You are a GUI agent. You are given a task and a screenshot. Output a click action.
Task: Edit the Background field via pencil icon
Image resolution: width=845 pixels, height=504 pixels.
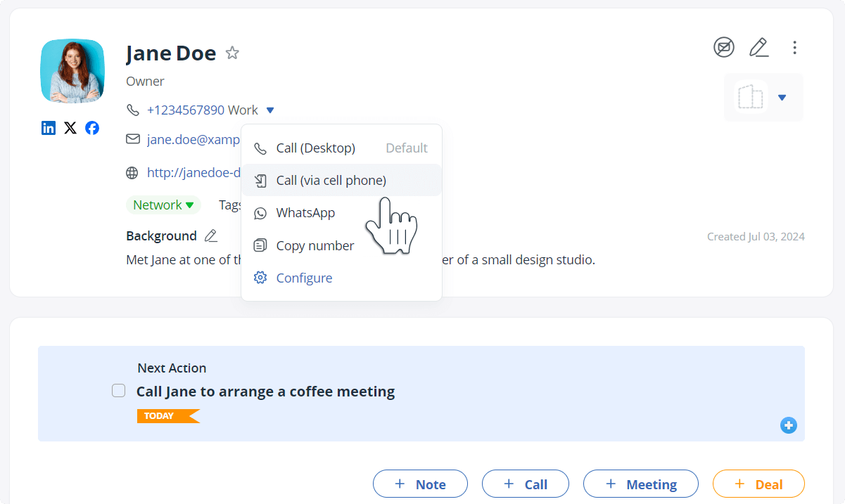pos(210,236)
